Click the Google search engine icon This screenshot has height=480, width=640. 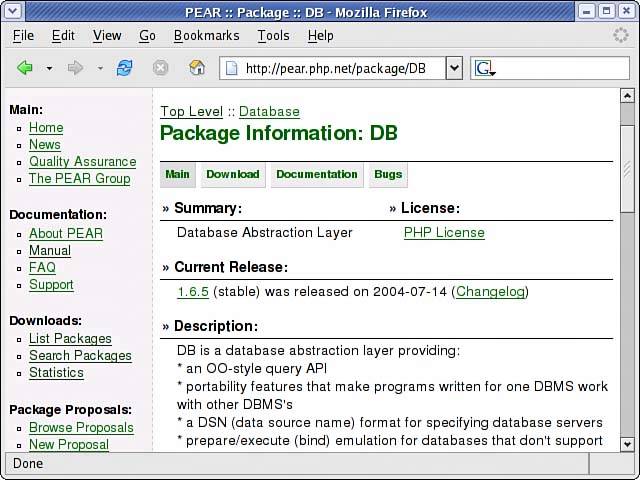(x=485, y=68)
